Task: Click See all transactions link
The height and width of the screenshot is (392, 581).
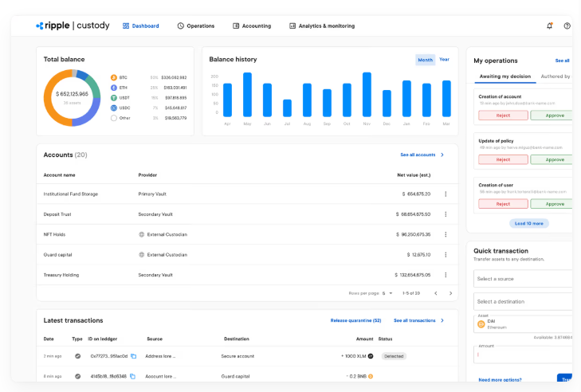Action: pyautogui.click(x=418, y=320)
